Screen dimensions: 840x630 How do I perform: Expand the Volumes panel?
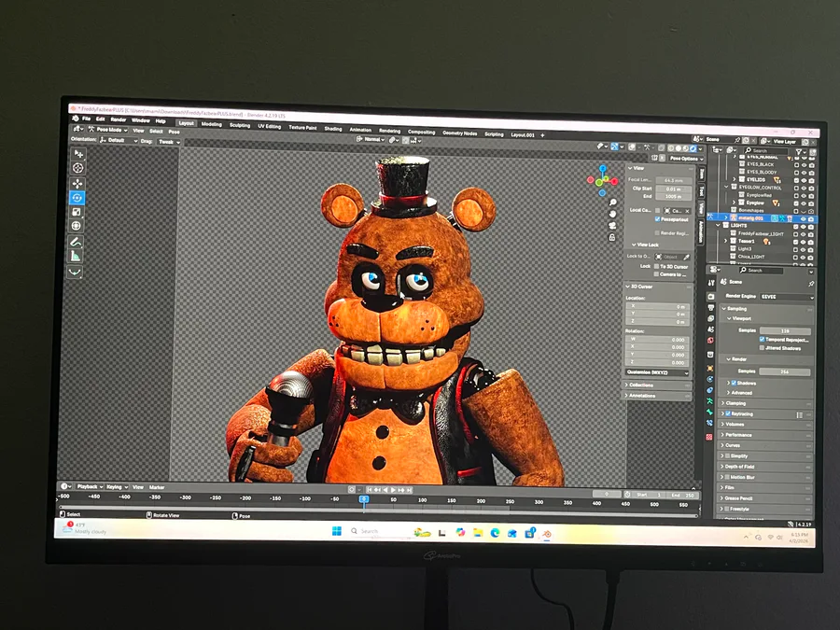click(x=766, y=425)
